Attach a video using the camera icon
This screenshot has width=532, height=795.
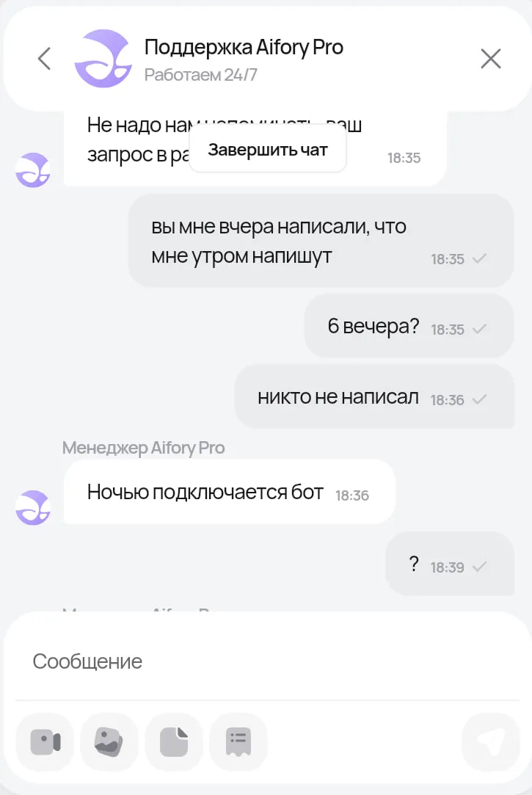click(x=45, y=741)
